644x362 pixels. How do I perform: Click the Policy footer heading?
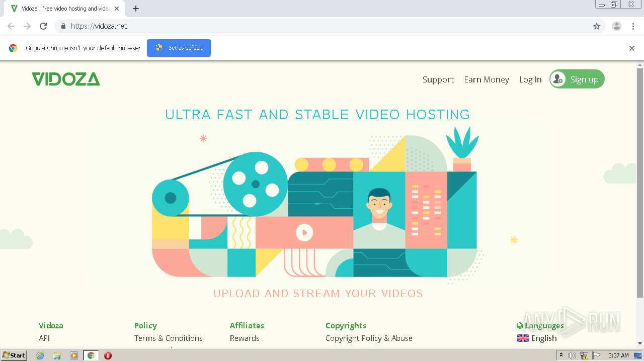(x=145, y=326)
